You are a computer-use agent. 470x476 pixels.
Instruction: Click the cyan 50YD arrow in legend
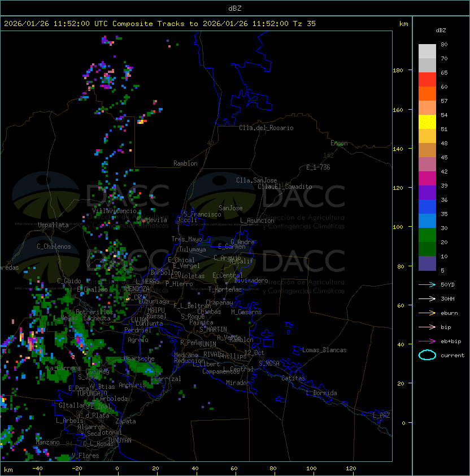(427, 285)
